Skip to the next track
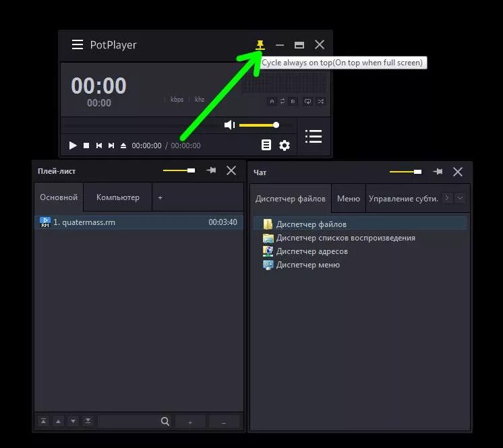Screen dimensions: 503x448 click(x=111, y=146)
